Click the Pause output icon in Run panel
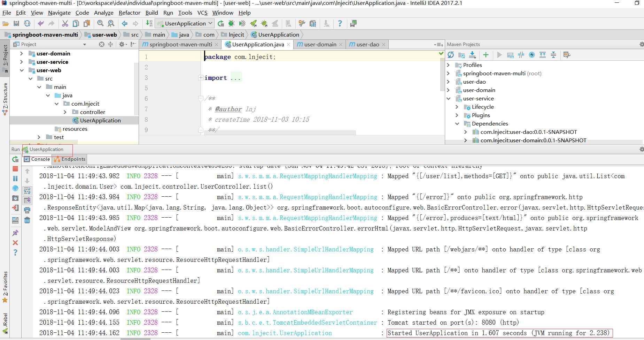 point(15,179)
